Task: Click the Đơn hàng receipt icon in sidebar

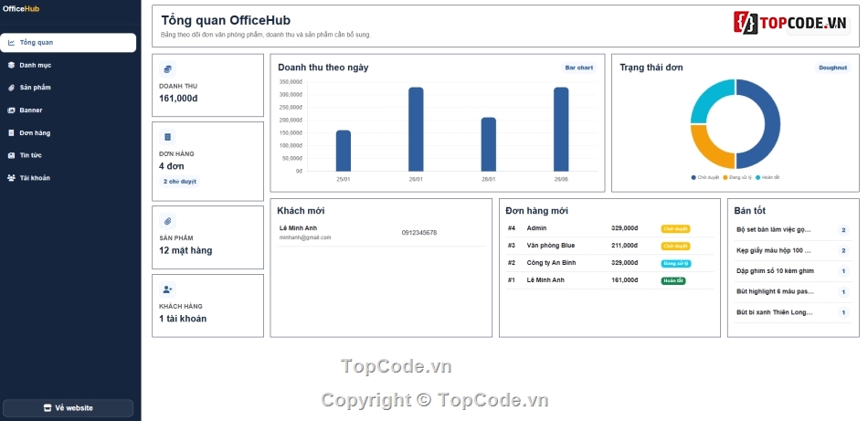Action: point(11,133)
